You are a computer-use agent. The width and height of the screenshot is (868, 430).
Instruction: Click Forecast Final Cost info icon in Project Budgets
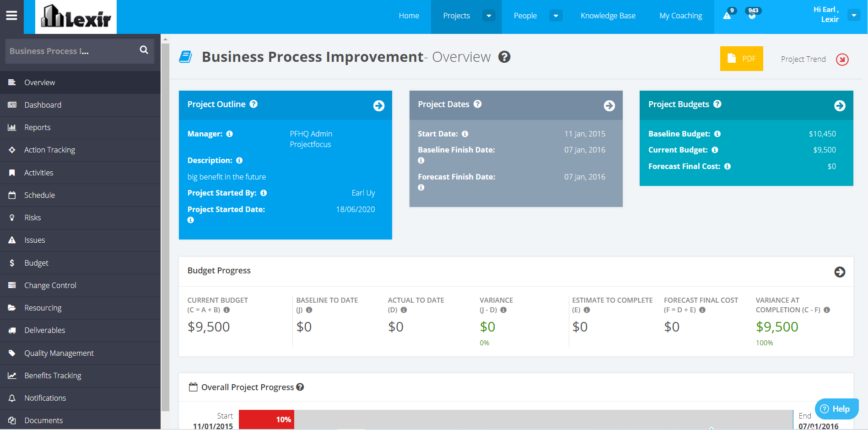pos(728,166)
